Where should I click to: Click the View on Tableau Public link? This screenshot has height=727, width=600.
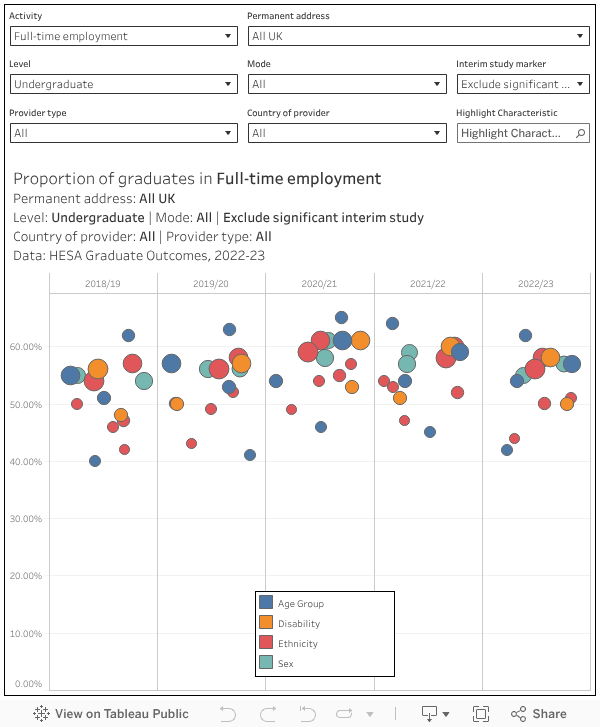click(121, 713)
